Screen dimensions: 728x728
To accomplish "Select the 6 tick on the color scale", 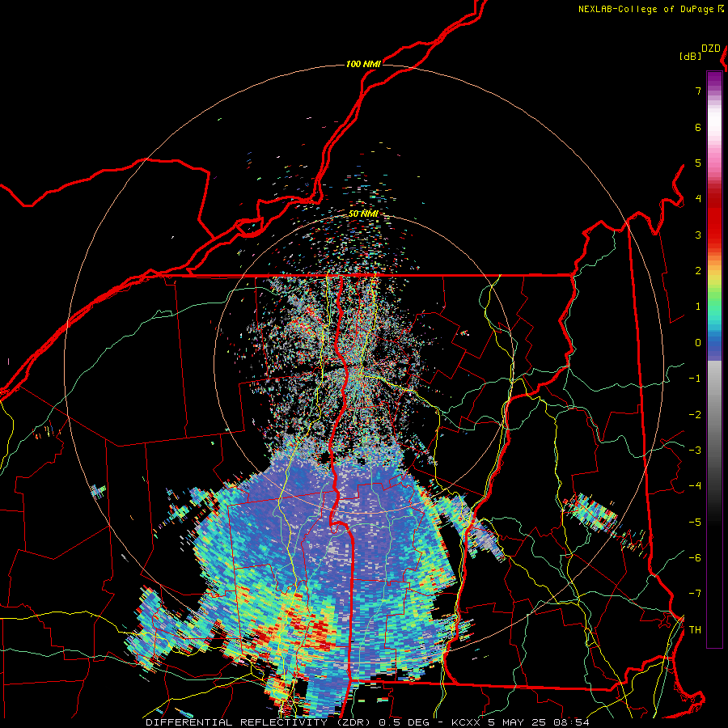I will coord(698,127).
